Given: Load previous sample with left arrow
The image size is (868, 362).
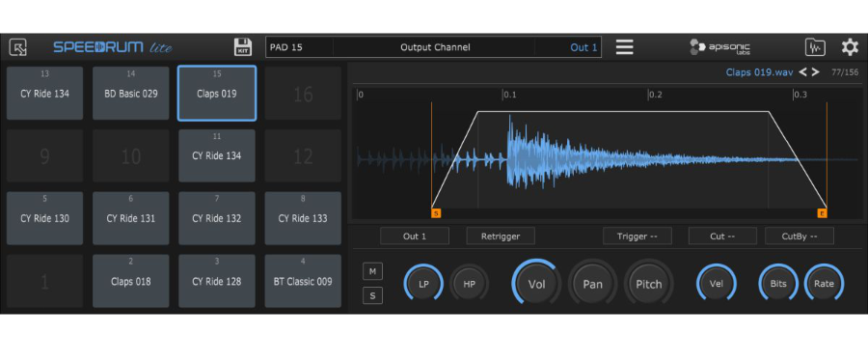Looking at the screenshot, I should (802, 72).
